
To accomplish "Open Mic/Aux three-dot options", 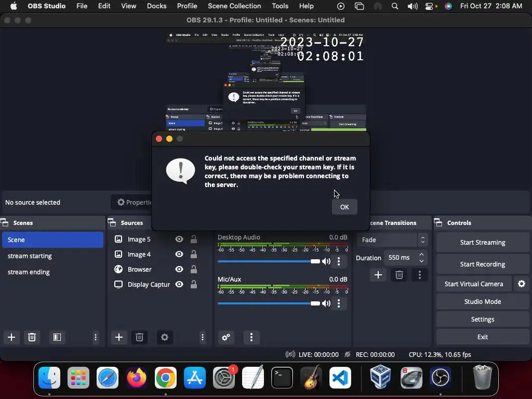I will coord(339,303).
